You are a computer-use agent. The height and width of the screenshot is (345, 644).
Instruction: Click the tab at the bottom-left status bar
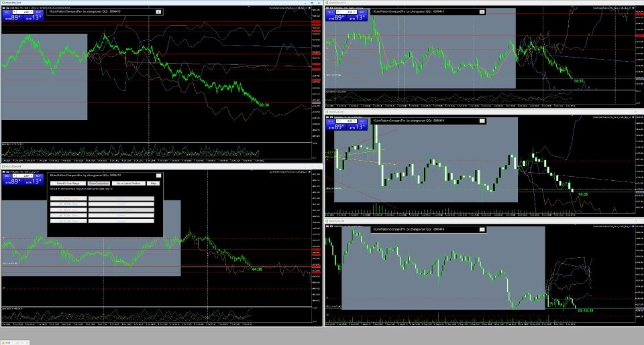click(14, 342)
